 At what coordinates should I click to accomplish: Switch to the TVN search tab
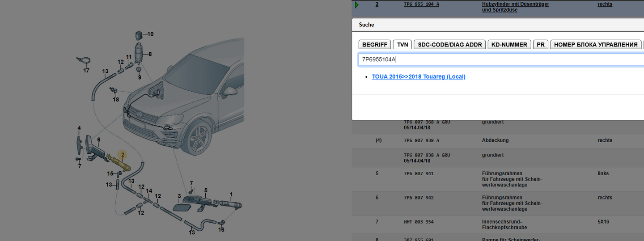(402, 45)
